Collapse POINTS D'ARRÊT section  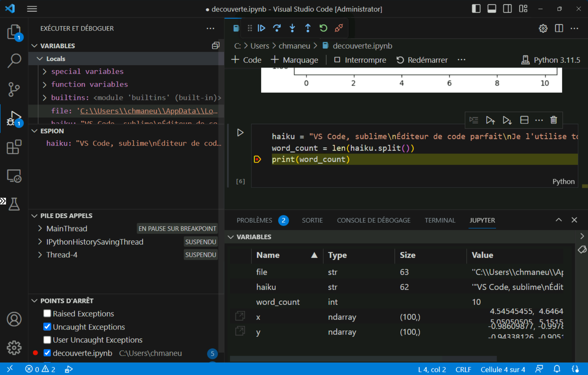[x=34, y=301]
